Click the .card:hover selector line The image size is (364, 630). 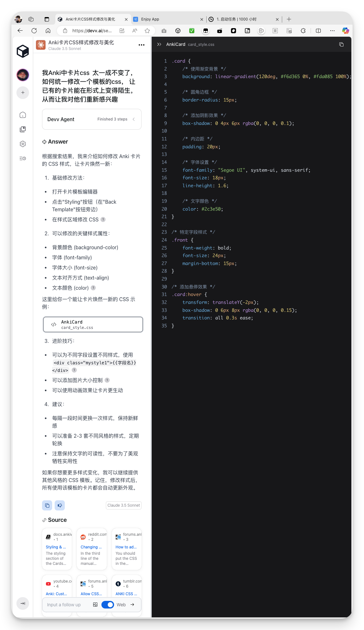pyautogui.click(x=189, y=294)
